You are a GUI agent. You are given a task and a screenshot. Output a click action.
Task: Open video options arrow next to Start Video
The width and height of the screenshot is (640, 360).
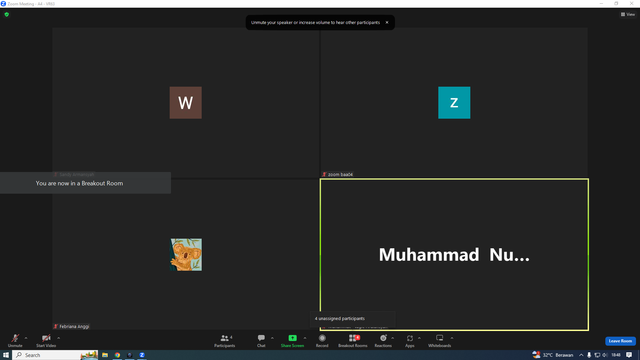coord(58,338)
